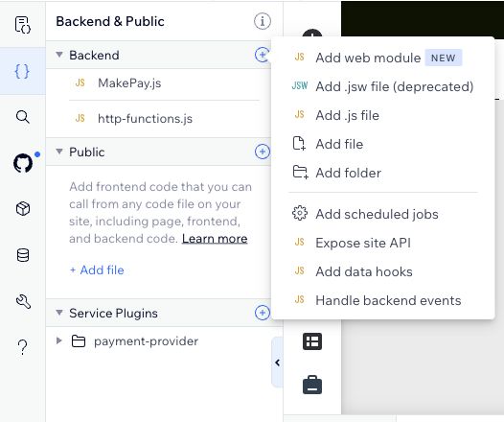504x422 pixels.
Task: Open MakePay.js file
Action: click(129, 83)
